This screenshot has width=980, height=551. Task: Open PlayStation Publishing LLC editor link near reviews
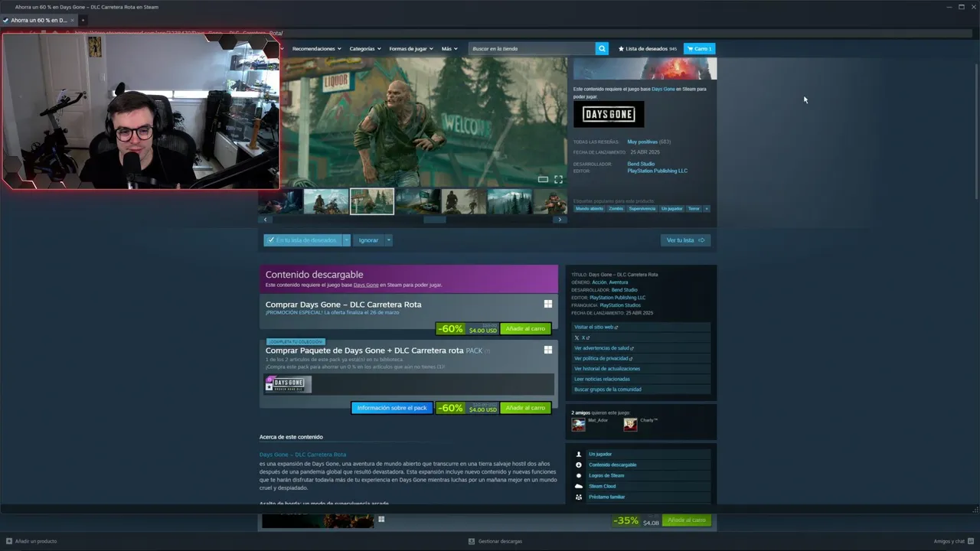pos(657,171)
